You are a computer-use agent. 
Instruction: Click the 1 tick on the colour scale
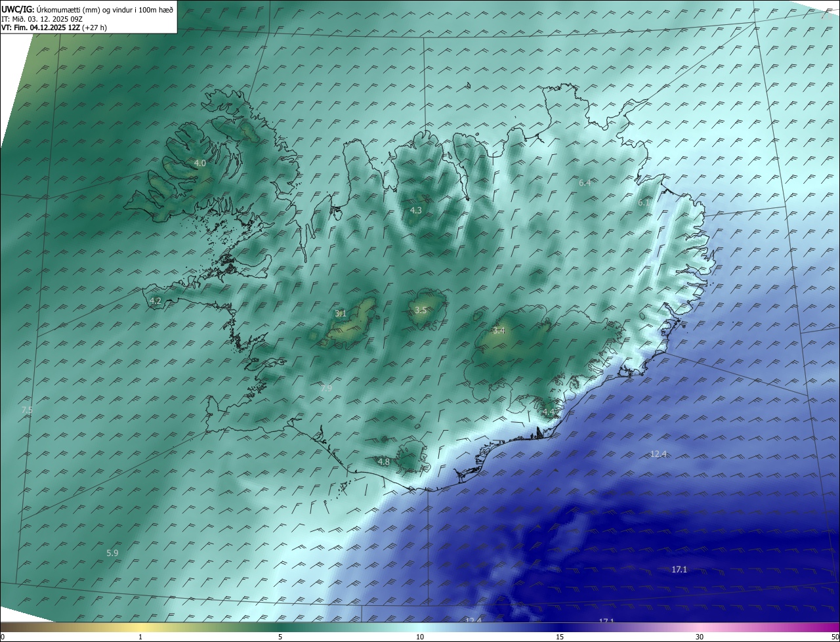[x=140, y=637]
